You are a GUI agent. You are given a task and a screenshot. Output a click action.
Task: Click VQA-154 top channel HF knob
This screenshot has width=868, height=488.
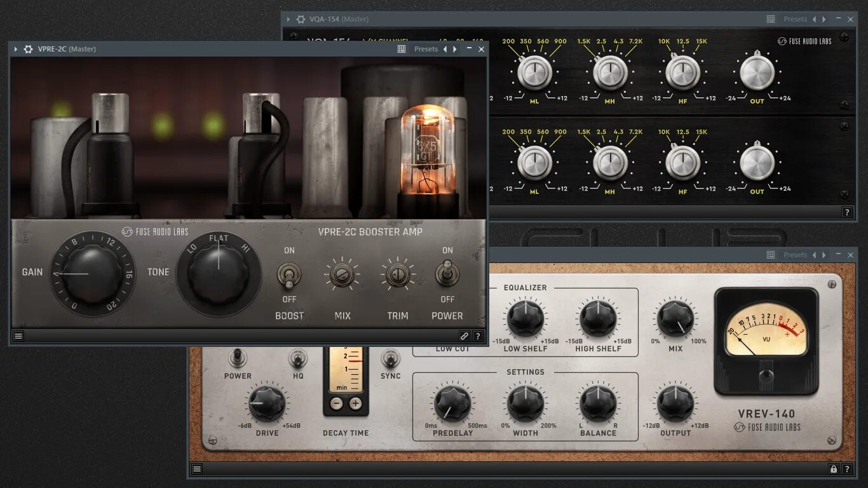(x=683, y=72)
